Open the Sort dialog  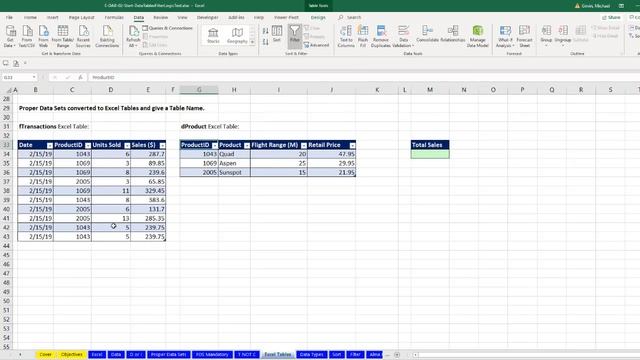(277, 34)
